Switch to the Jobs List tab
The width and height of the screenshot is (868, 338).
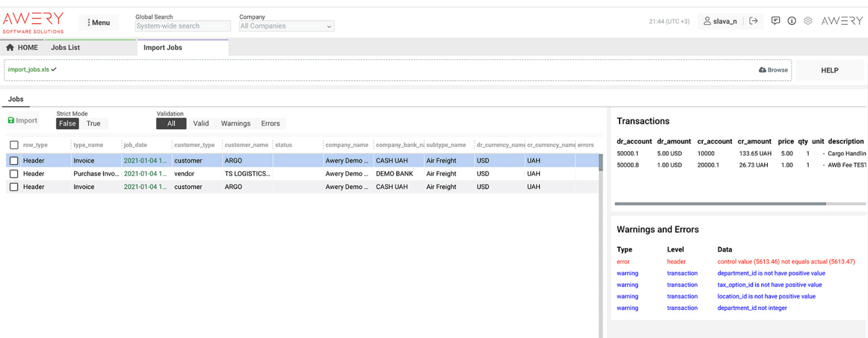tap(65, 47)
